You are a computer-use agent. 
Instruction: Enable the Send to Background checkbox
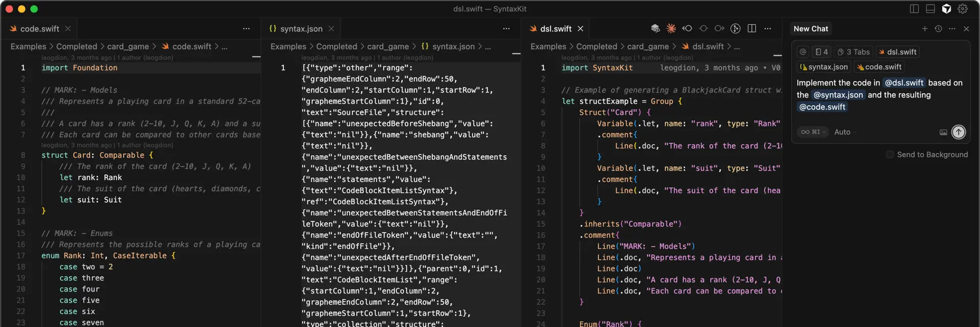pos(890,154)
